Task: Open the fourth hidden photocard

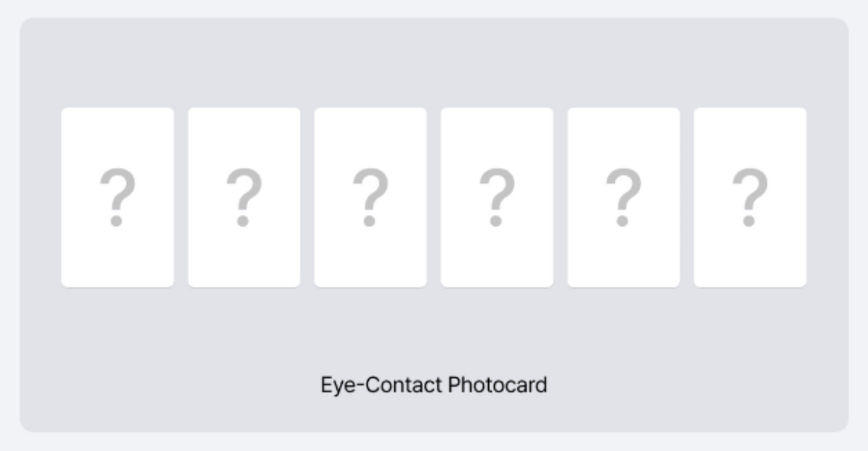Action: (x=497, y=197)
